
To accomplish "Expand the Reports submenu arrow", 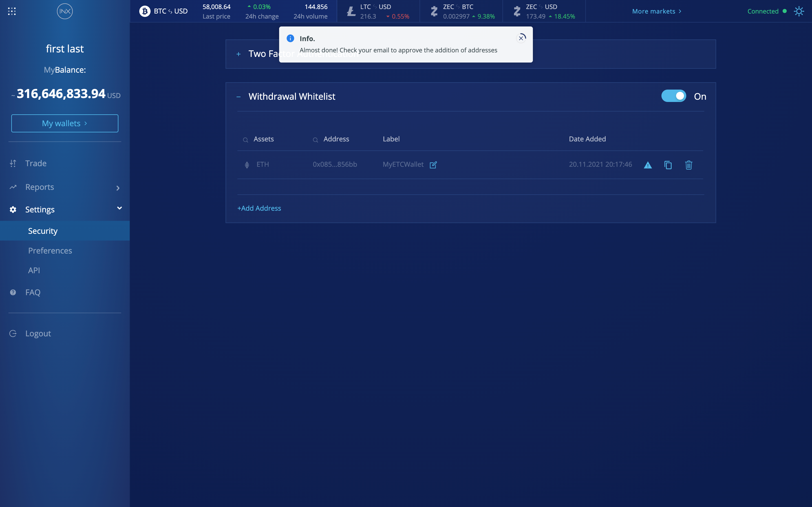I will click(x=118, y=188).
